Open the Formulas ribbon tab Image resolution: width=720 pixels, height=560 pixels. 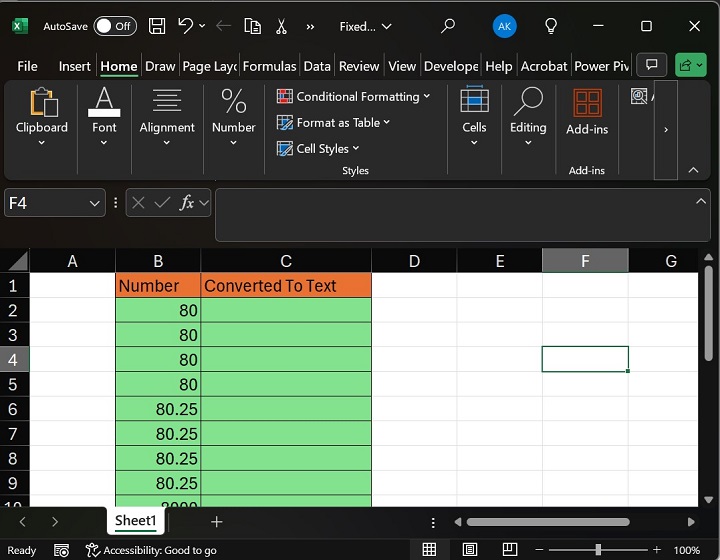tap(269, 66)
